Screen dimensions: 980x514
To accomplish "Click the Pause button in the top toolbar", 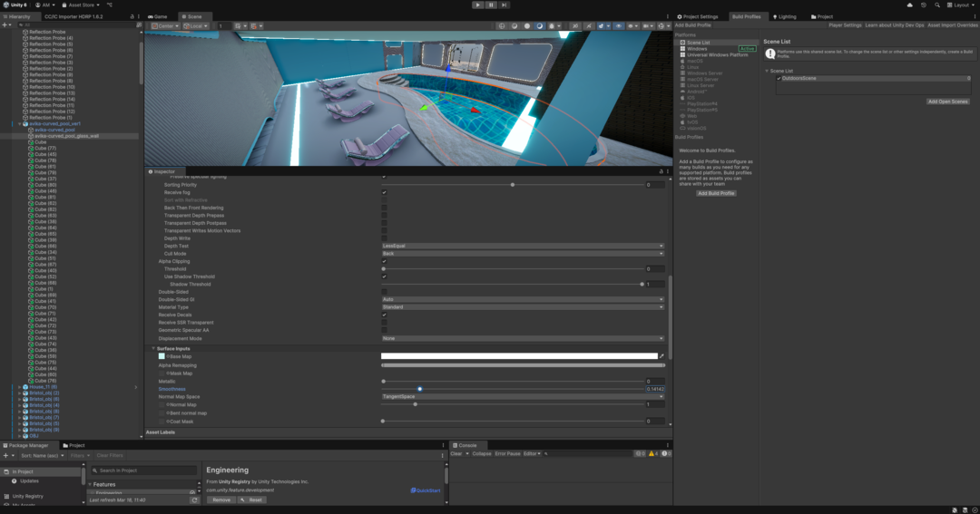I will [x=491, y=5].
